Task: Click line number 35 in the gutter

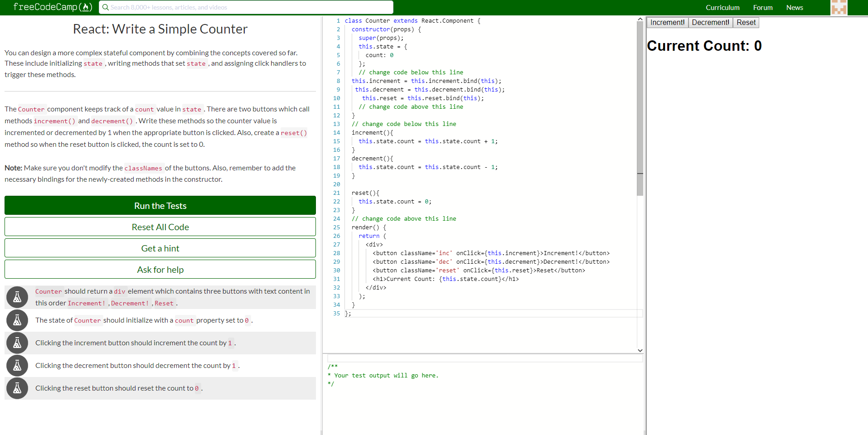Action: coord(336,314)
